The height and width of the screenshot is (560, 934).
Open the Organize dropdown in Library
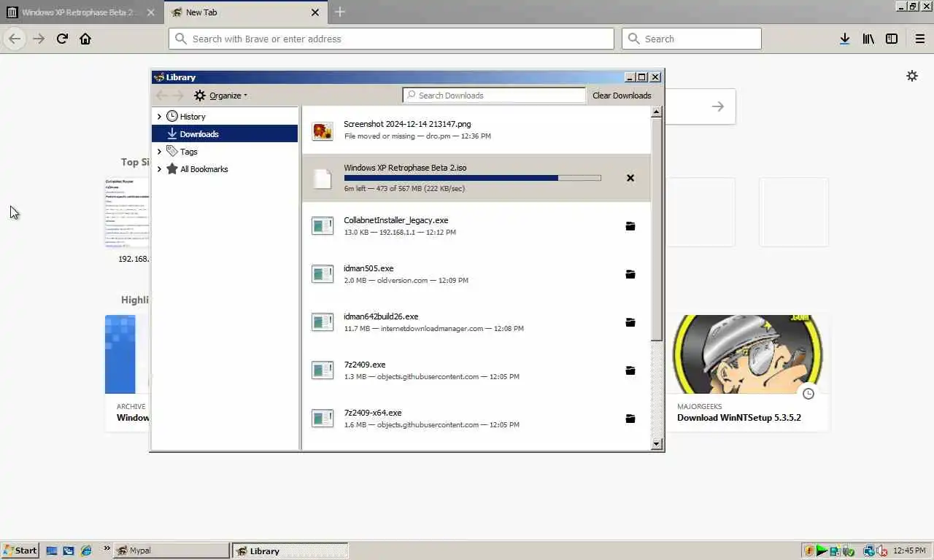click(221, 96)
